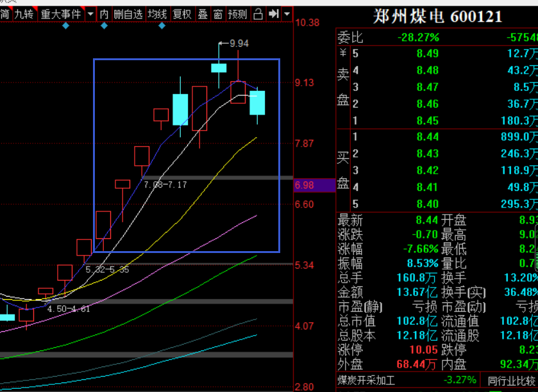Click the ¥ icon beside sell level 5
The width and height of the screenshot is (538, 392).
pyautogui.click(x=343, y=53)
